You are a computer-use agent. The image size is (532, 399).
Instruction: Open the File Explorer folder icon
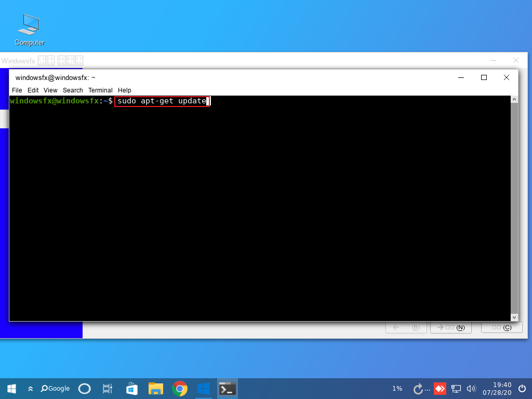156,389
